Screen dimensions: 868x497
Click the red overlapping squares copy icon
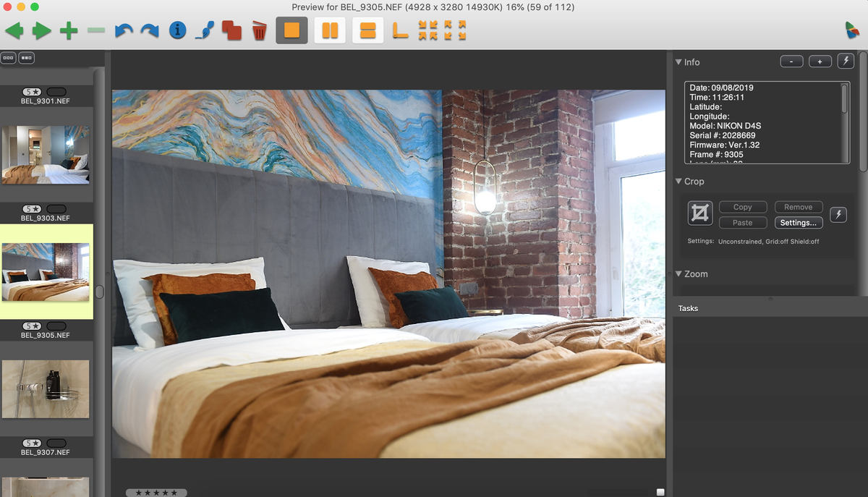point(231,30)
